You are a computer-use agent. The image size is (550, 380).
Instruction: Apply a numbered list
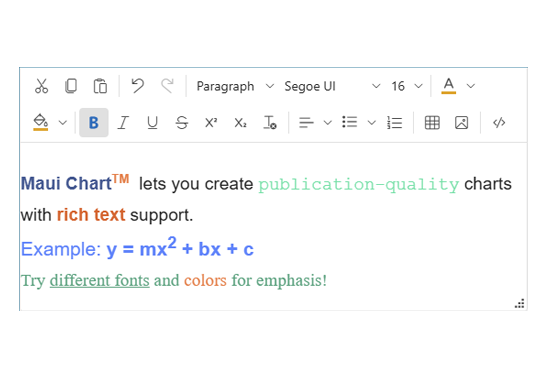(395, 123)
